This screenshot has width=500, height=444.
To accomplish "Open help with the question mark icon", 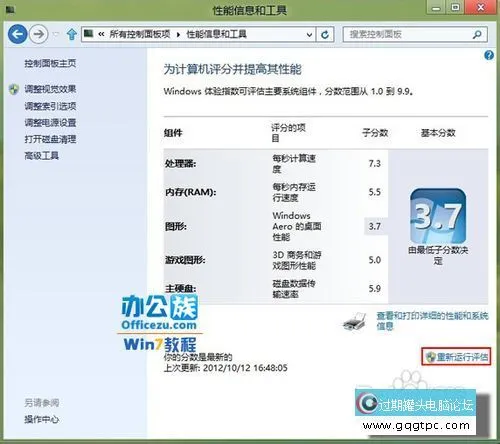I will click(x=489, y=55).
